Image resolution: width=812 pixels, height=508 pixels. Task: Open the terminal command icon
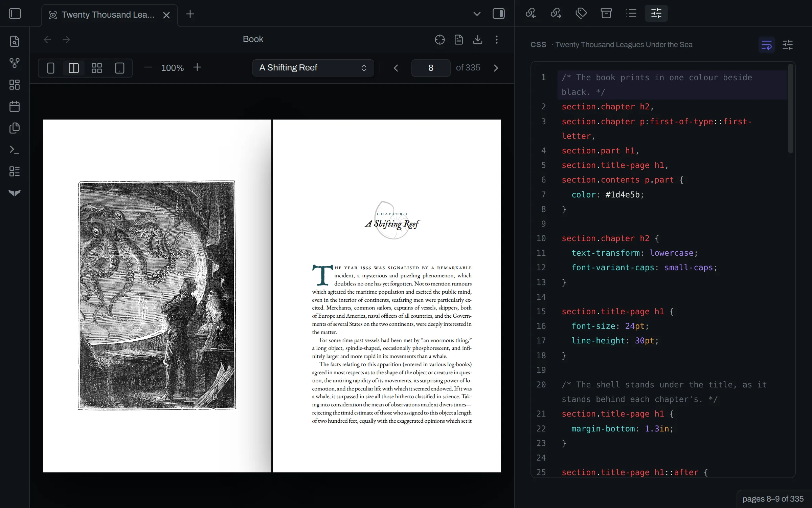coord(15,150)
